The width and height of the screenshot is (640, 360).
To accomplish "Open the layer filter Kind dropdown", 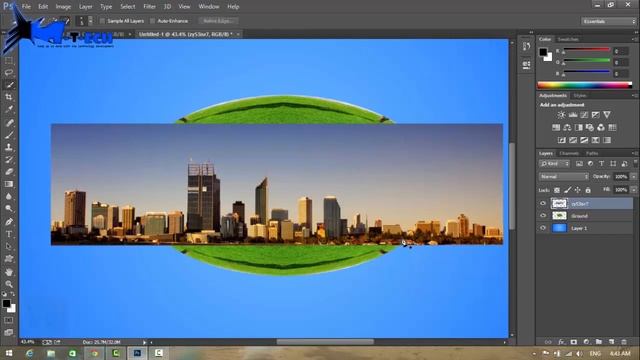I will tap(554, 164).
